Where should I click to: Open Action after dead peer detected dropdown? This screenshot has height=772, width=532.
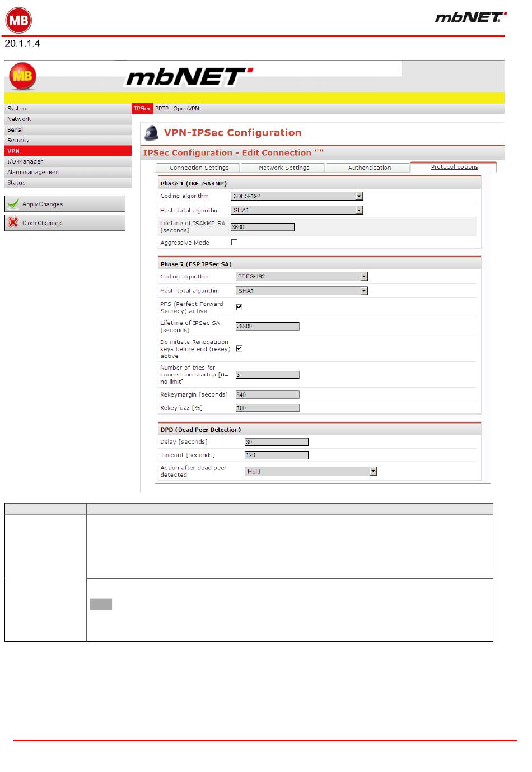click(x=311, y=472)
